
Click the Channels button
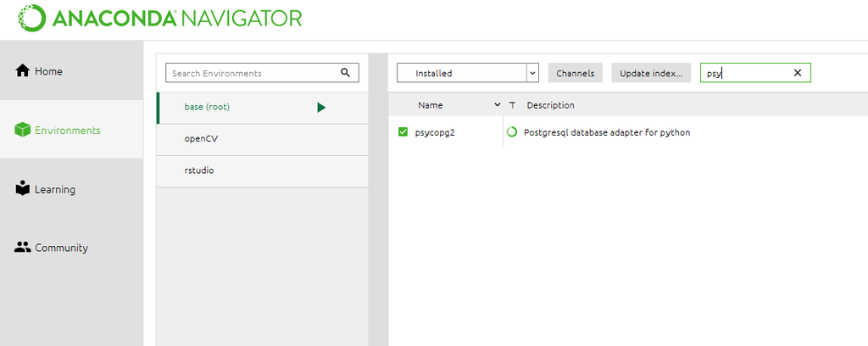(576, 73)
